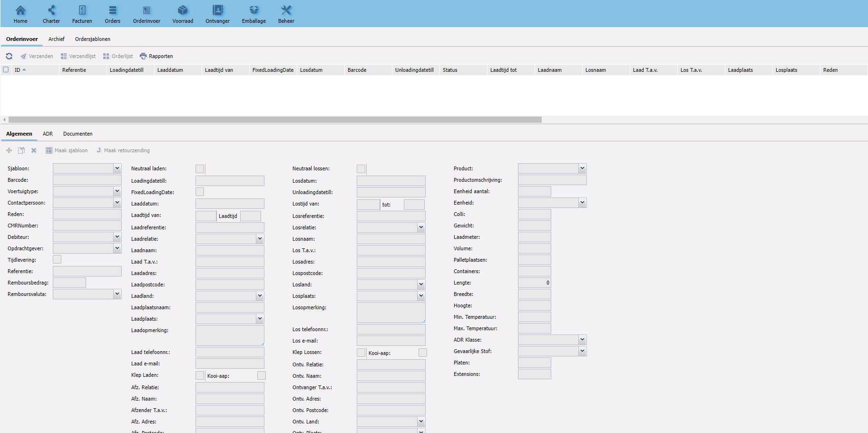Viewport: 868px width, 433px height.
Task: Select the Algemeen tab
Action: pos(19,134)
